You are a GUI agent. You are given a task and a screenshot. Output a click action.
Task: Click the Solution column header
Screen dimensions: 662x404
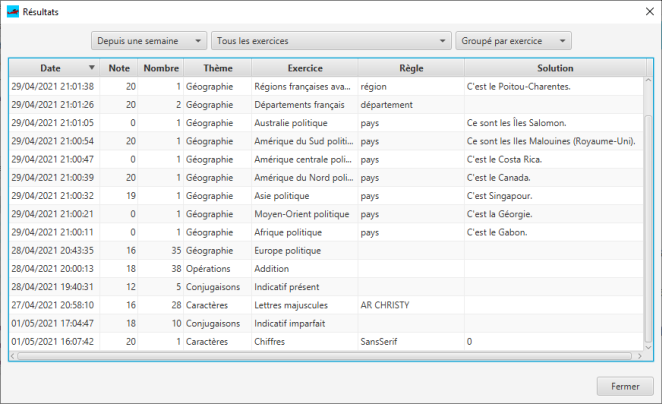(x=554, y=68)
